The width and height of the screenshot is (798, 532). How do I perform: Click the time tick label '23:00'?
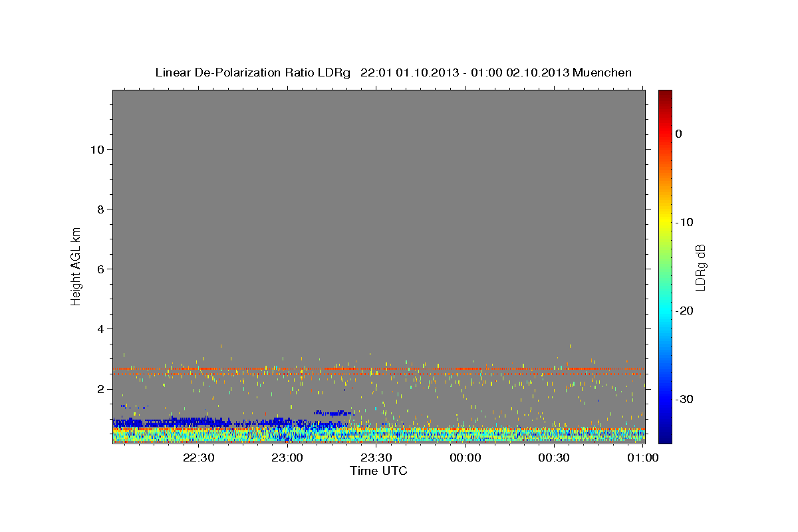287,458
